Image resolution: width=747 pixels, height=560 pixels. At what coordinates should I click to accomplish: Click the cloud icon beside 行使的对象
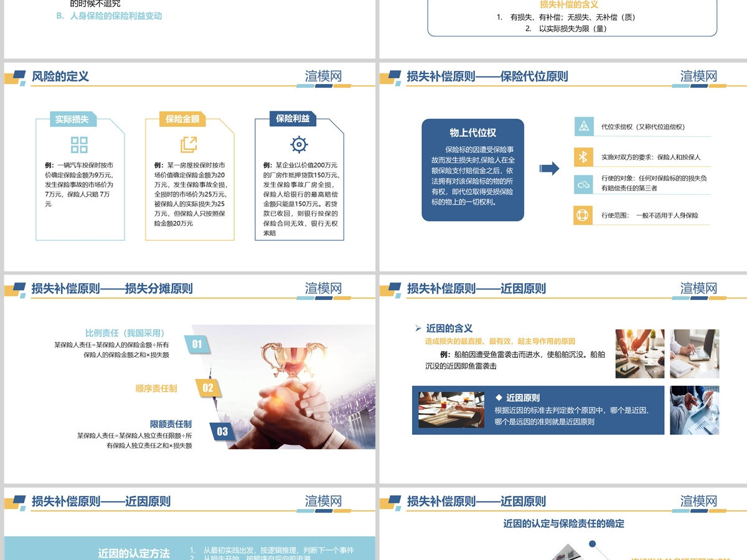583,185
